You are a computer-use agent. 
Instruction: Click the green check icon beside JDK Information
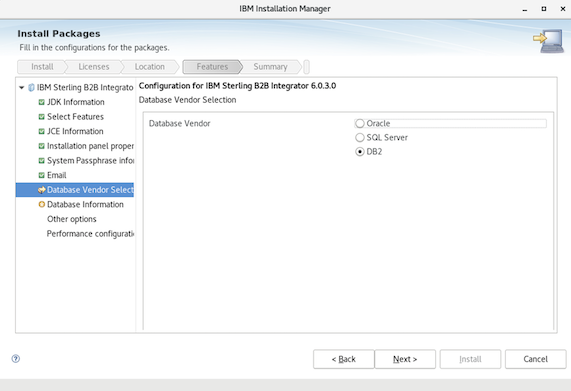pos(42,102)
